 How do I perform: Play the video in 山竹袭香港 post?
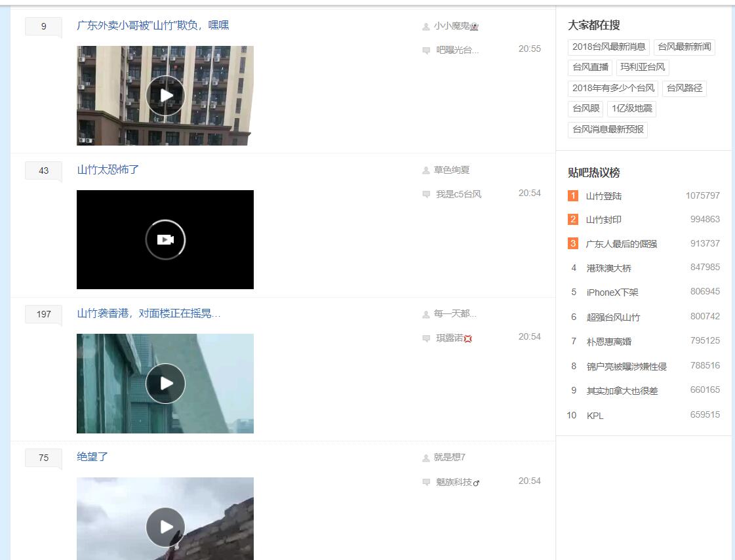click(x=165, y=384)
